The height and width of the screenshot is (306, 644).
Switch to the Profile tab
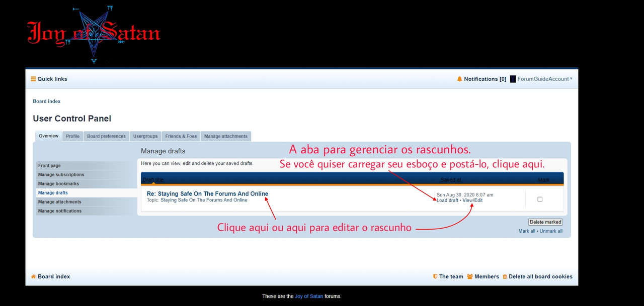click(73, 136)
